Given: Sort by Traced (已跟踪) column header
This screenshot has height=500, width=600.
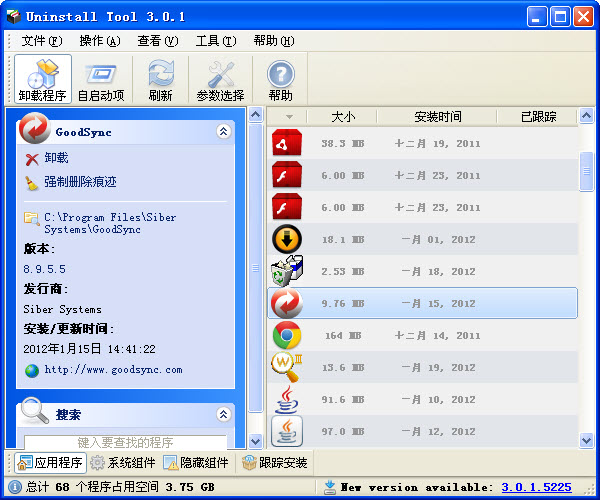Looking at the screenshot, I should pyautogui.click(x=538, y=117).
